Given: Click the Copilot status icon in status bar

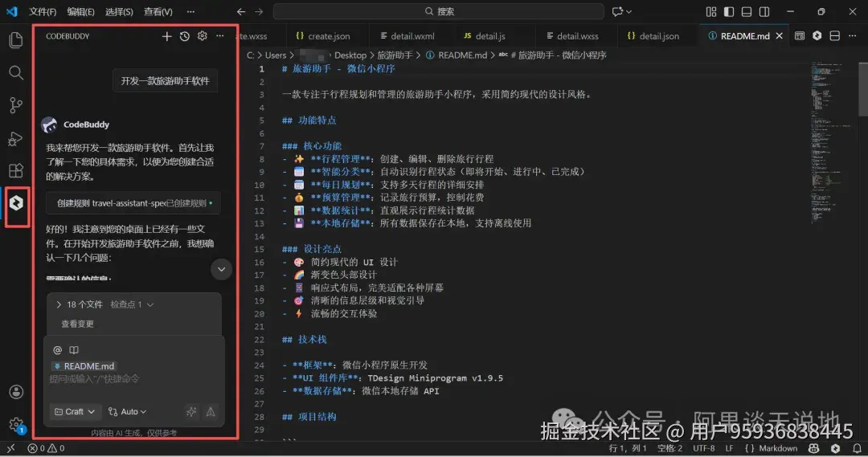Looking at the screenshot, I should click(813, 449).
